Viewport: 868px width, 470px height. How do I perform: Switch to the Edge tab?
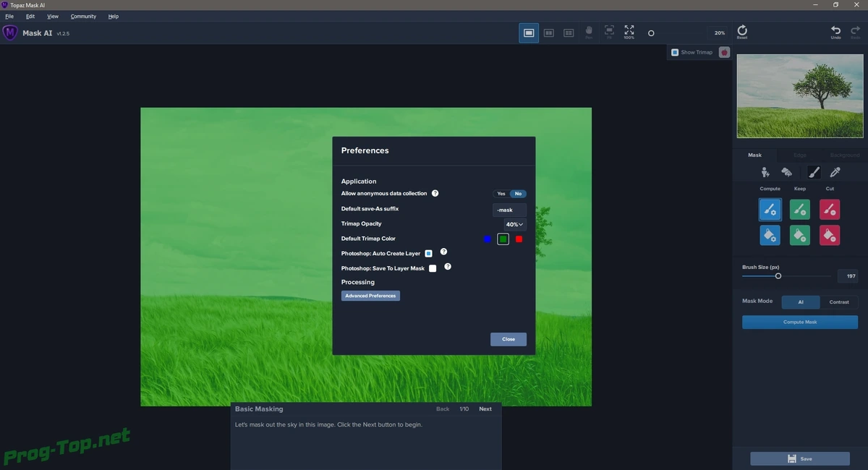pos(800,155)
